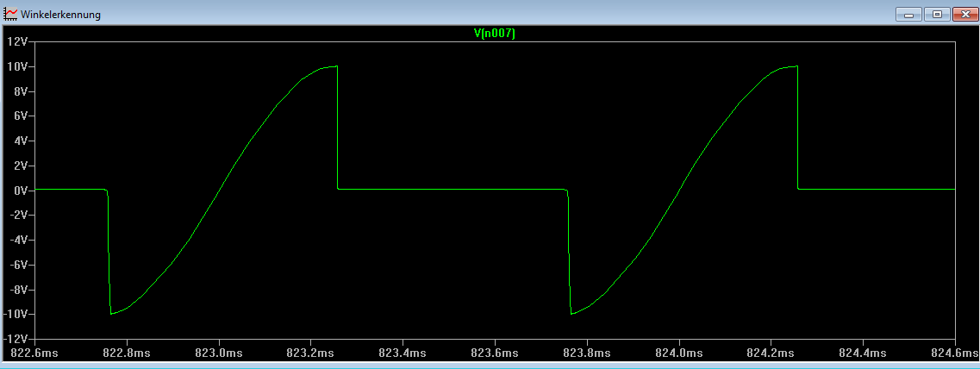Click the 823.6ms time axis label

495,353
